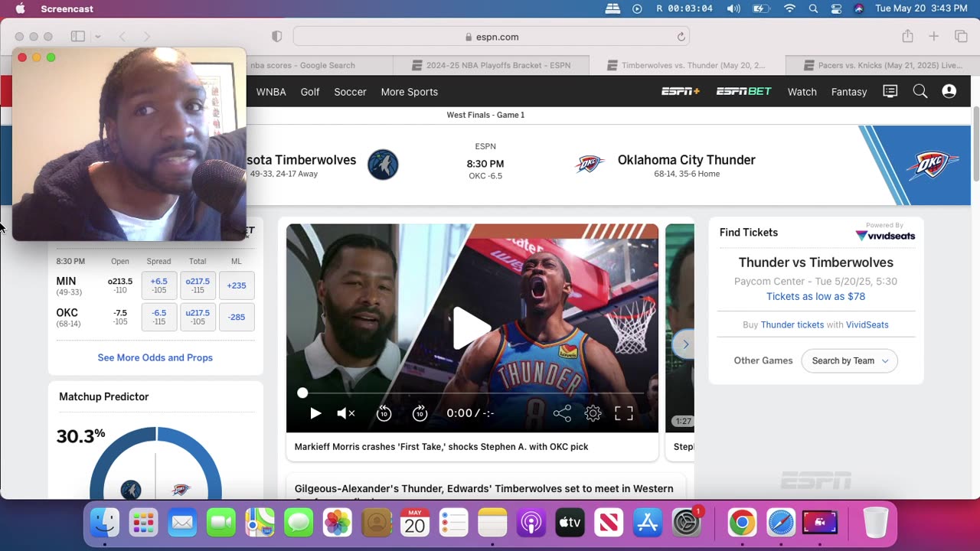
Task: Share the video using the share icon
Action: pyautogui.click(x=562, y=413)
